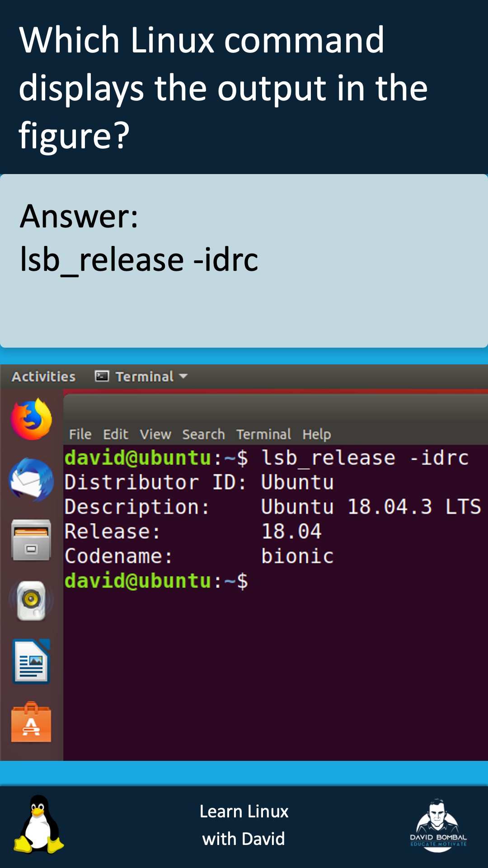The height and width of the screenshot is (868, 488).
Task: Click the Distributor ID output line
Action: (199, 482)
